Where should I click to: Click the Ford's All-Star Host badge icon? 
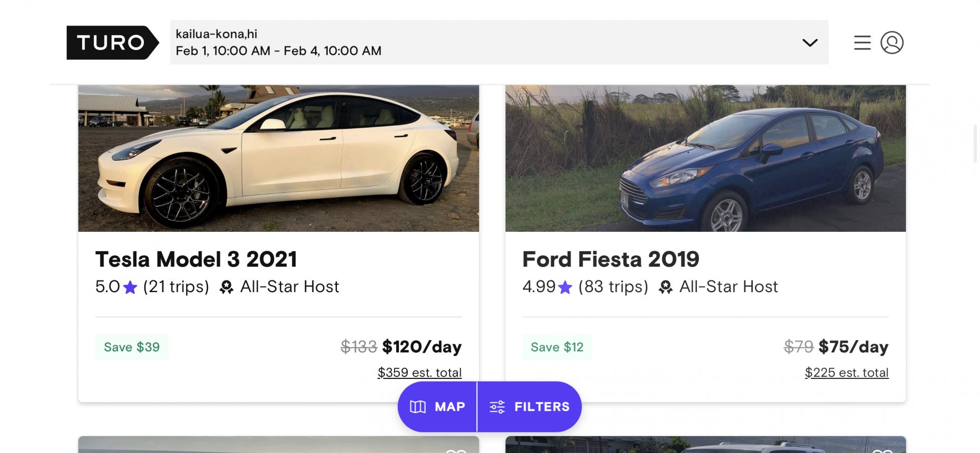[665, 288]
